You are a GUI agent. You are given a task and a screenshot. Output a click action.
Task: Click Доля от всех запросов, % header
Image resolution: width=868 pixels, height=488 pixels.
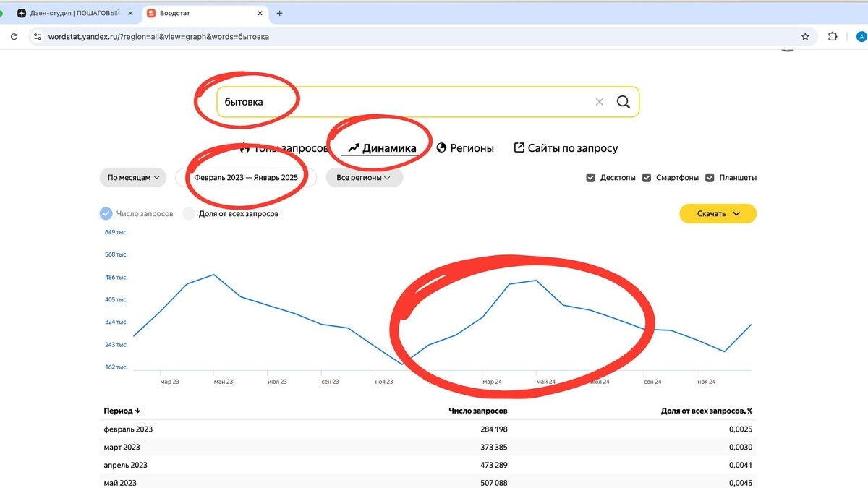coord(707,411)
